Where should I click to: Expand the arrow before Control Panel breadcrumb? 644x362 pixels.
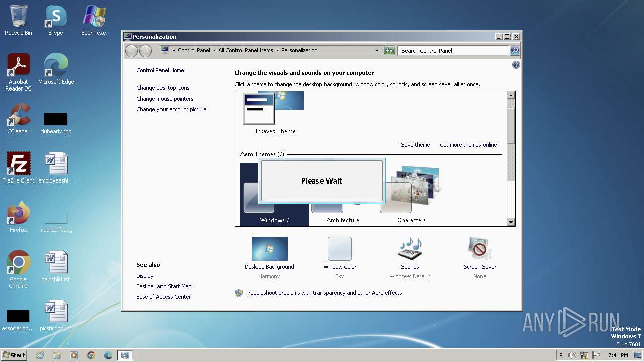pyautogui.click(x=174, y=50)
